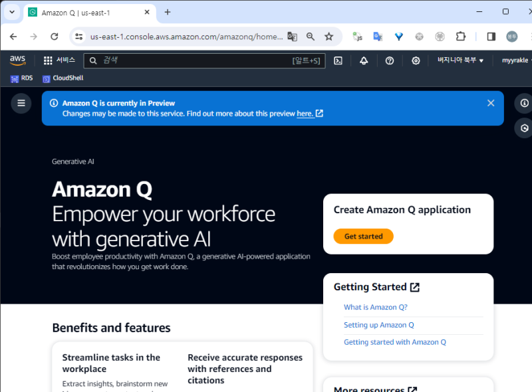Open Google Translate extension
532x392 pixels.
coord(378,37)
